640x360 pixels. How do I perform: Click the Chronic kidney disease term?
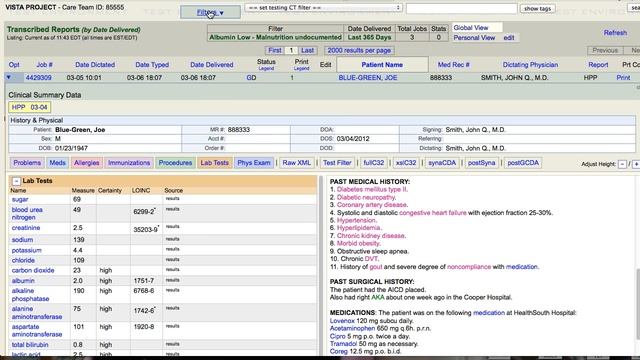[371, 236]
